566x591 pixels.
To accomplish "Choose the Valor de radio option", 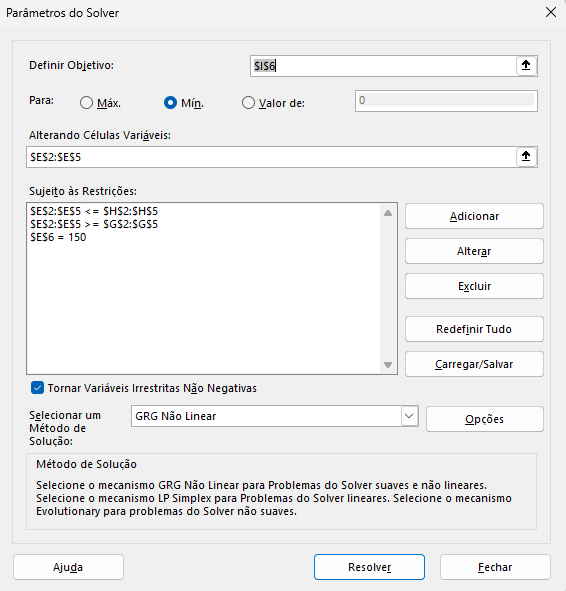I will pos(273,103).
